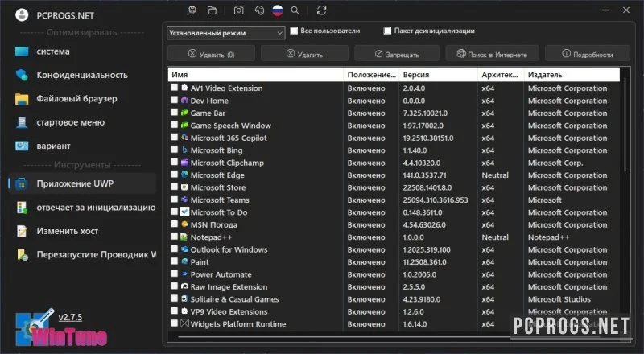Viewport: 644px width, 354px height.
Task: Click the Outlook for Windows app icon
Action: (x=184, y=249)
